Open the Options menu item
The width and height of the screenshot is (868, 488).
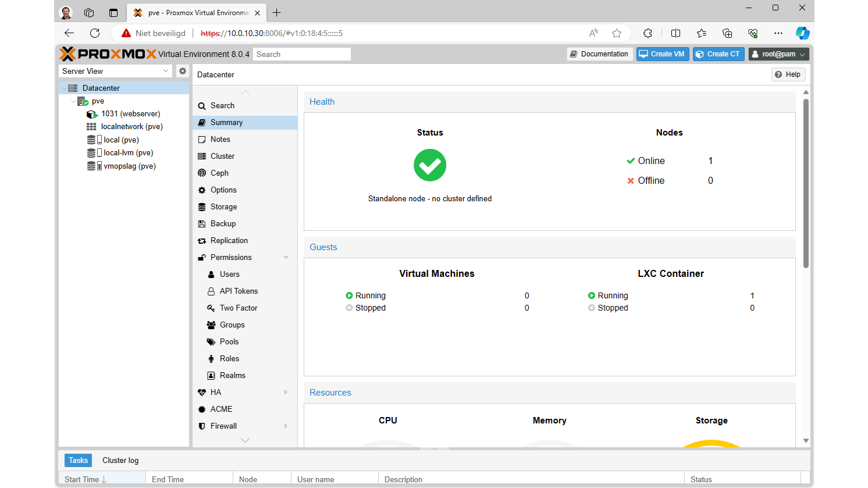pos(244,190)
